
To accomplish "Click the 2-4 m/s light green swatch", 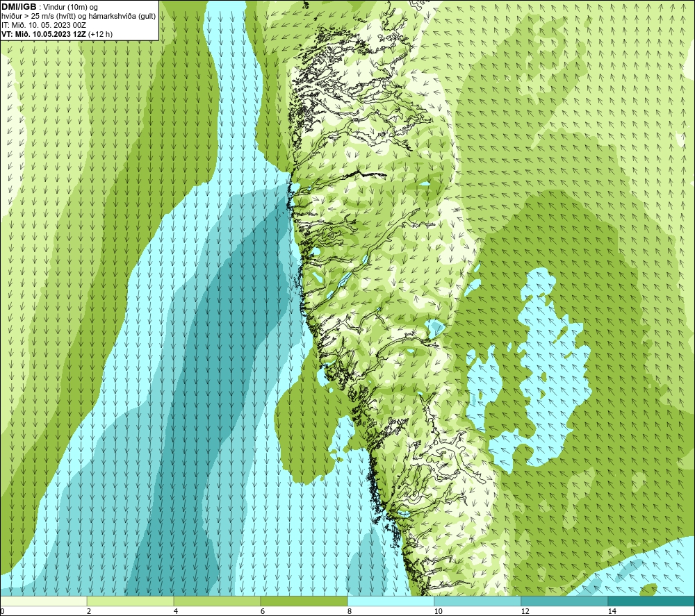I will (131, 601).
